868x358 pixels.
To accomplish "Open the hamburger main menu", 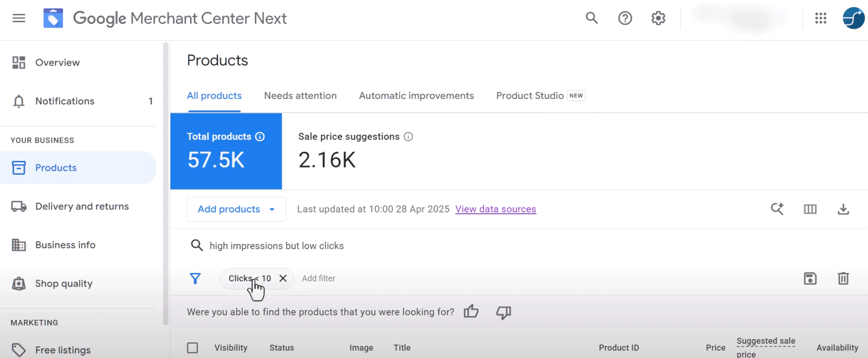I will (19, 18).
